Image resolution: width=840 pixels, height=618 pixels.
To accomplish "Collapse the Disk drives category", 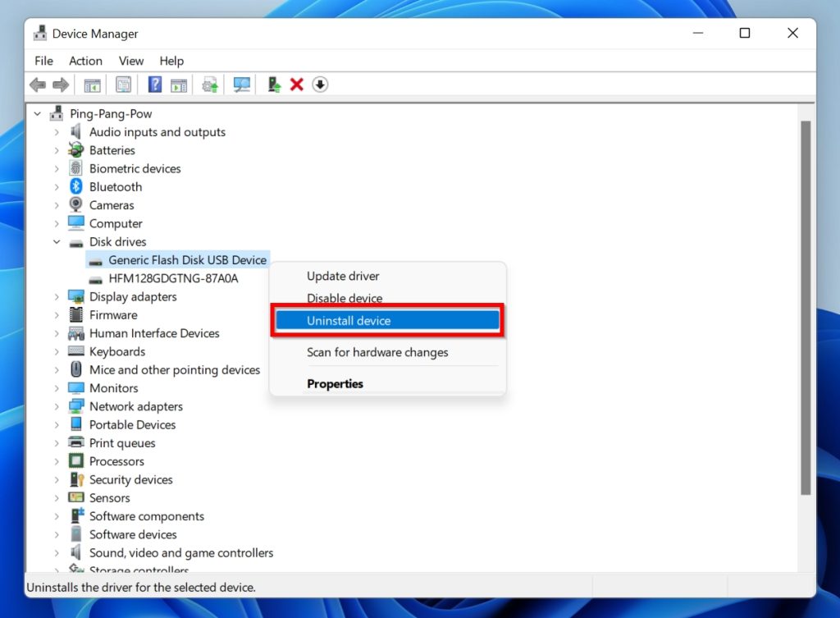I will click(56, 241).
